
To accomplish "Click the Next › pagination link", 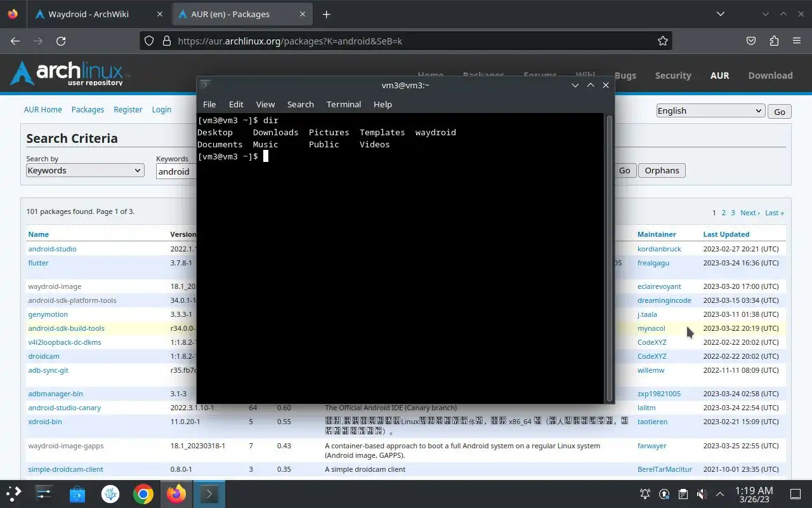I will (x=750, y=213).
